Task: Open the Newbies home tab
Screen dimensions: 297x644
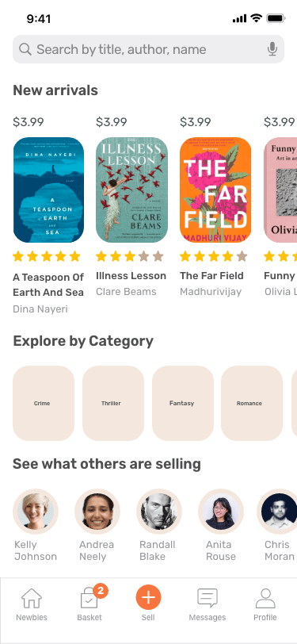Action: tap(32, 604)
